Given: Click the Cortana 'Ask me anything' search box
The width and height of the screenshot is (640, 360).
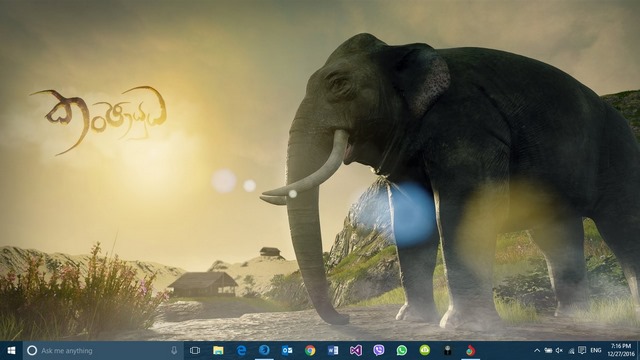Looking at the screenshot, I should click(x=104, y=351).
